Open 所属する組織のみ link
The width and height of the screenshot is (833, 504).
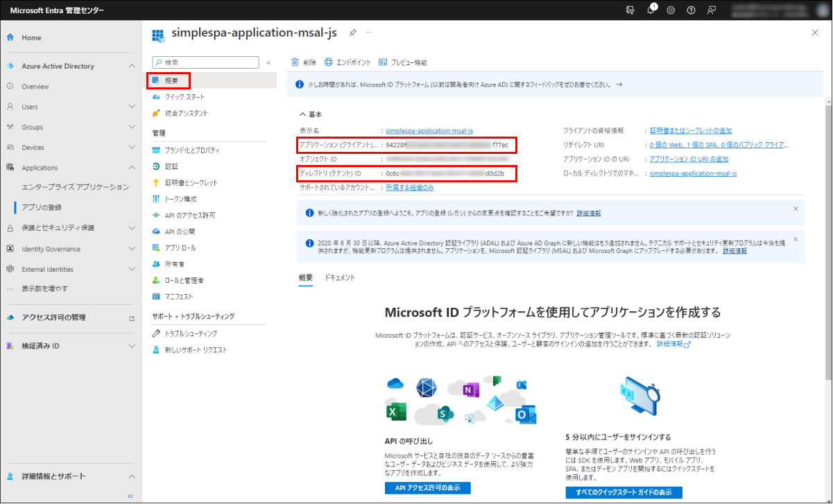coord(410,187)
